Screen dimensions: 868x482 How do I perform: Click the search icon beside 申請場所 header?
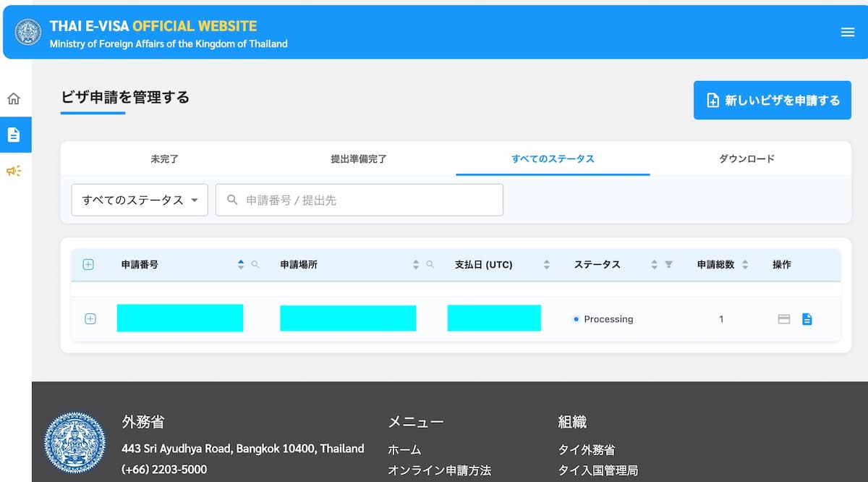tap(430, 265)
